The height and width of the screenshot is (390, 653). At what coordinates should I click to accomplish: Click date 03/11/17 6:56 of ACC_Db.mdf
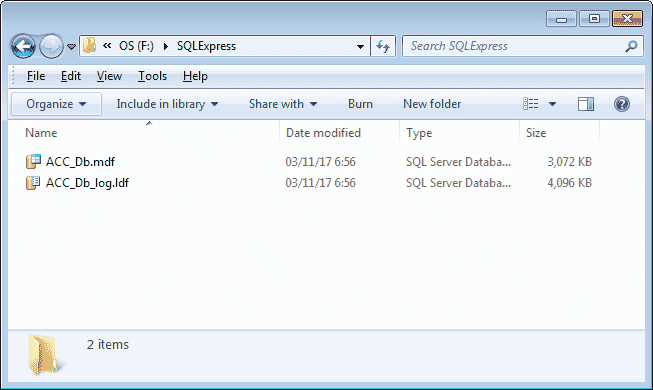point(320,162)
